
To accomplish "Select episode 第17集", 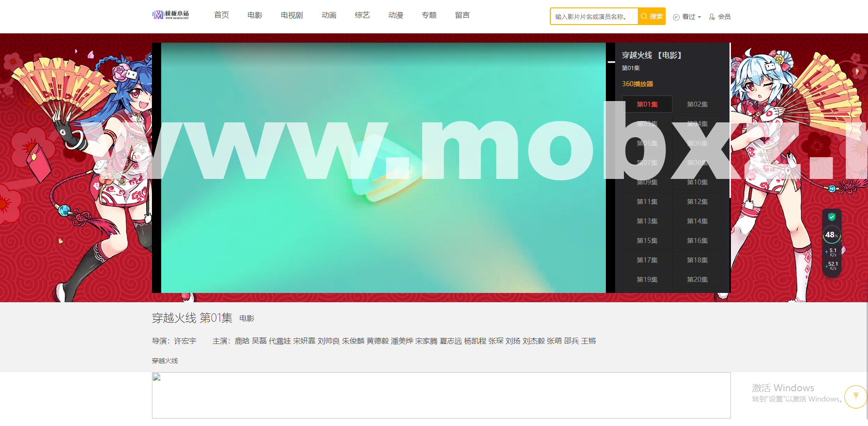I will pos(647,260).
